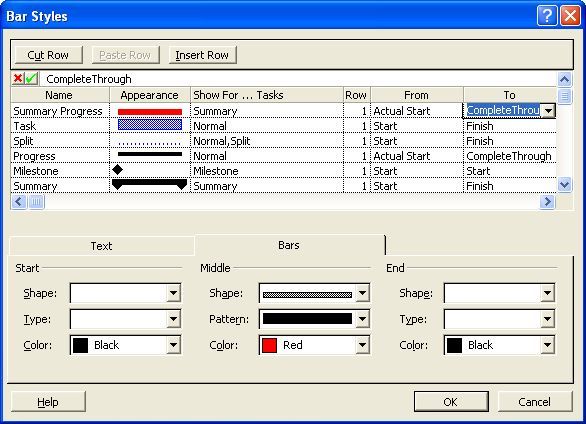Expand the End Shape dropdown
The height and width of the screenshot is (424, 586).
(x=547, y=293)
